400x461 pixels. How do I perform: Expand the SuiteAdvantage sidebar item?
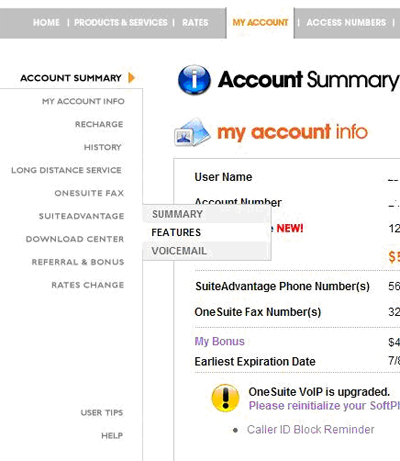pyautogui.click(x=81, y=216)
